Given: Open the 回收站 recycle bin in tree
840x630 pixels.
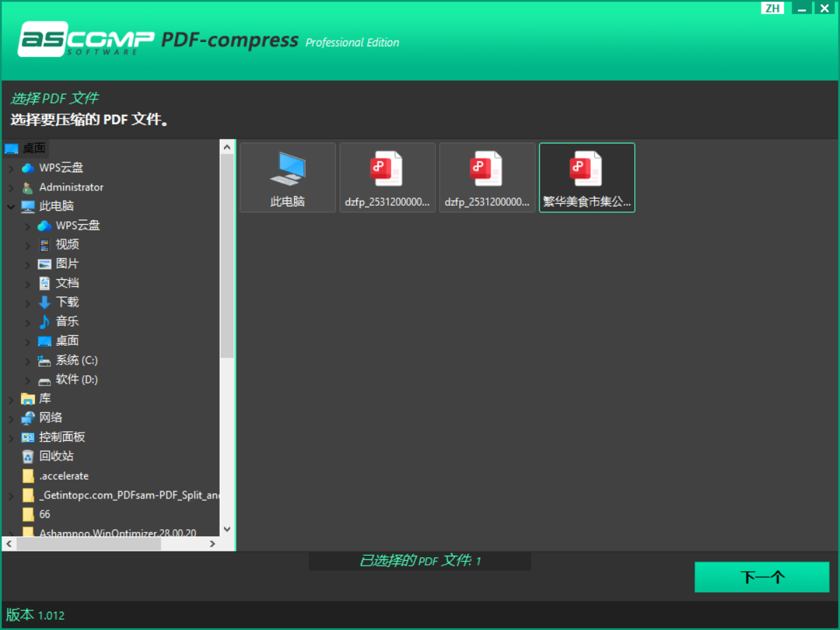Looking at the screenshot, I should click(55, 456).
